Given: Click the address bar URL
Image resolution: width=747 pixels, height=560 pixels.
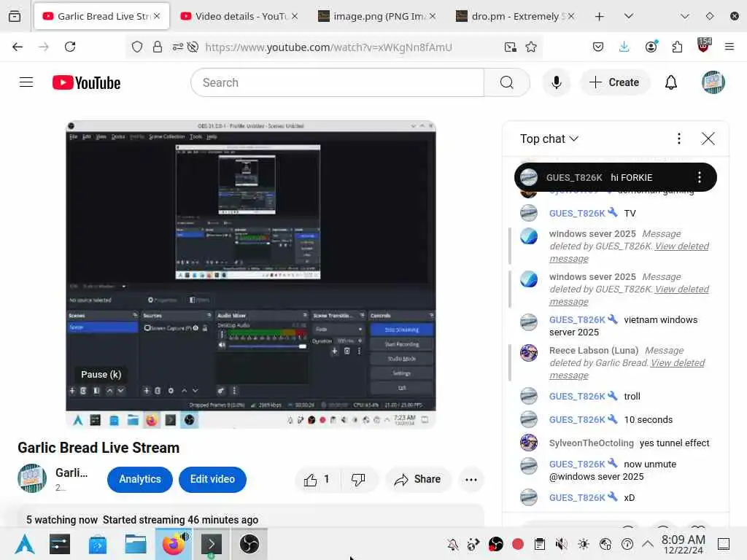Looking at the screenshot, I should [x=328, y=47].
